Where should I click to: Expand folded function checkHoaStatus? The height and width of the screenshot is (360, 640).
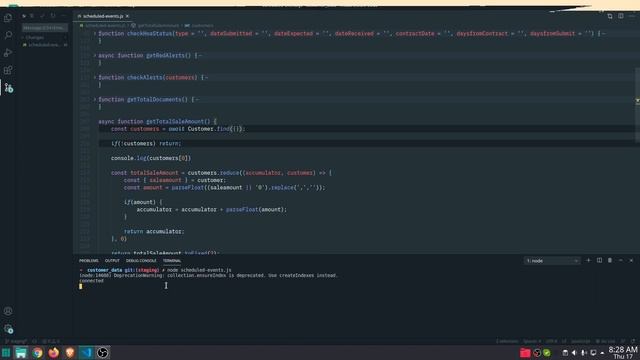tap(95, 33)
